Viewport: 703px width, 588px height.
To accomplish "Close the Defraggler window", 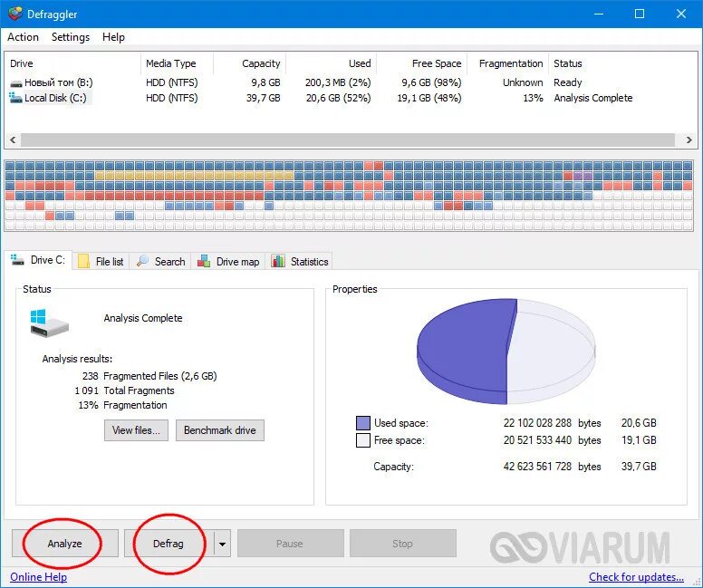I will 681,14.
